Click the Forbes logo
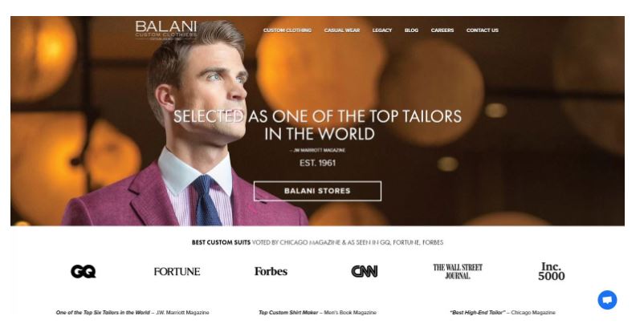Image resolution: width=644 pixels, height=324 pixels. pyautogui.click(x=271, y=271)
